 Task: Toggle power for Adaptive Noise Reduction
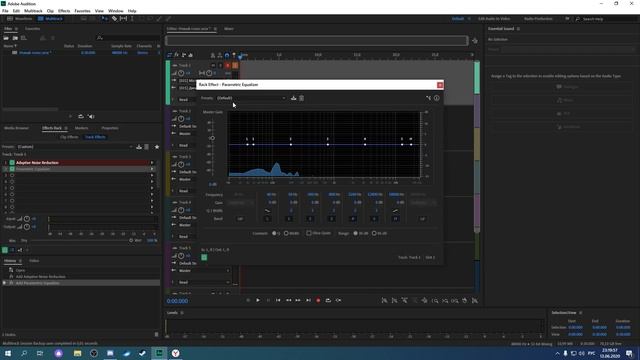coord(12,162)
